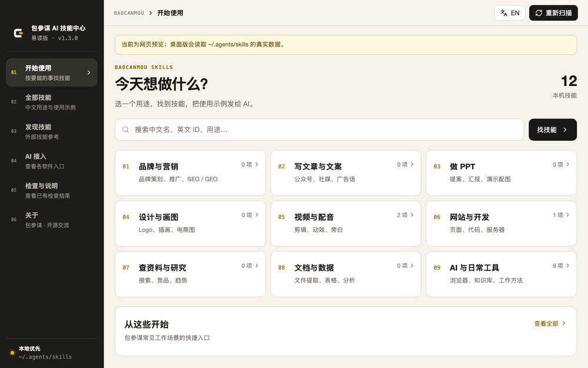Click the 2 项 chevron on 视频与配音

[412, 215]
